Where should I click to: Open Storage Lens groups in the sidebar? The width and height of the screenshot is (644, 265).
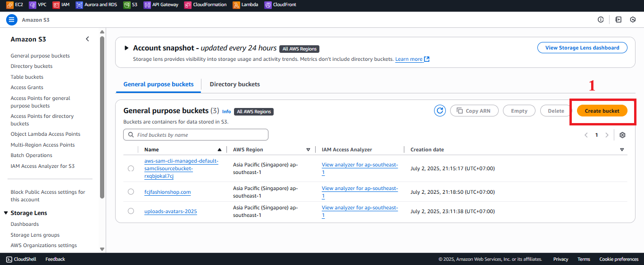pyautogui.click(x=35, y=235)
